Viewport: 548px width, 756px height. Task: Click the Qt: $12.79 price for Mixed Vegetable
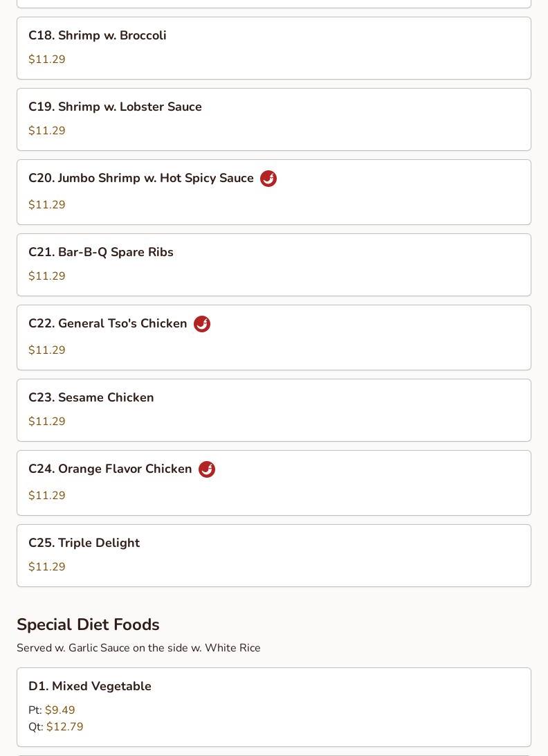(x=56, y=727)
